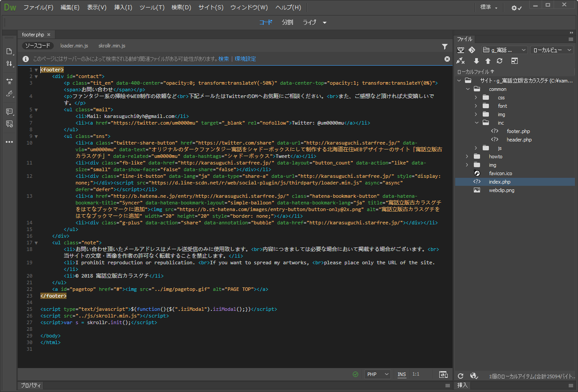Expand the howto folder

467,157
